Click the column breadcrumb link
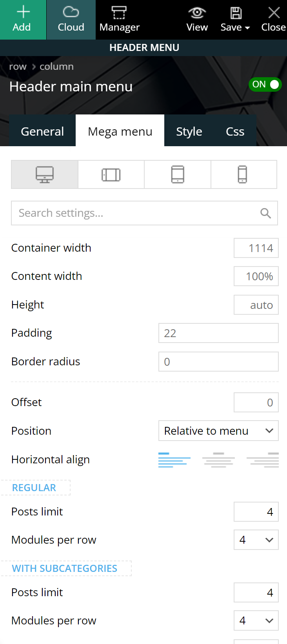This screenshot has width=287, height=644. pyautogui.click(x=56, y=67)
